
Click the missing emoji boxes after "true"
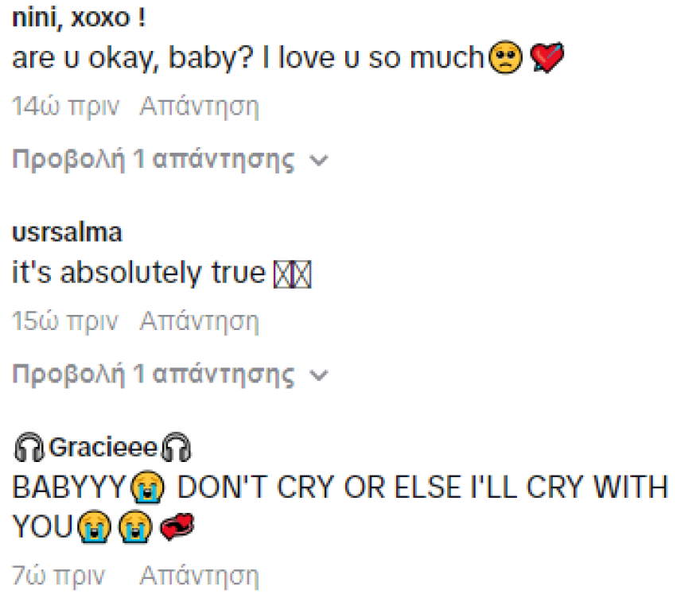(x=293, y=274)
